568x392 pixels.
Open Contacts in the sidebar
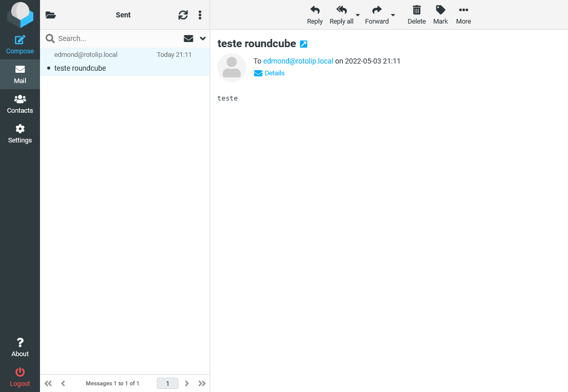[x=20, y=104]
